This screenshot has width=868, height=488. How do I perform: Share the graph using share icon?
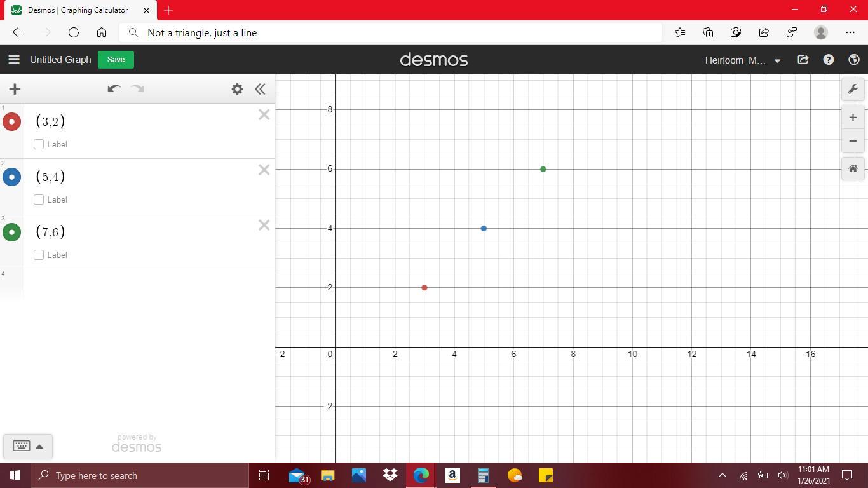[x=803, y=60]
